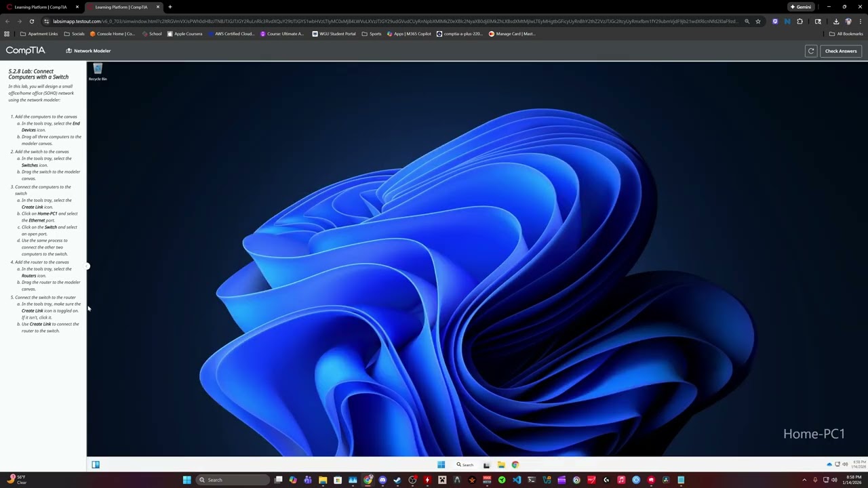Image resolution: width=868 pixels, height=488 pixels.
Task: Open Steam from the host taskbar
Action: (x=397, y=480)
